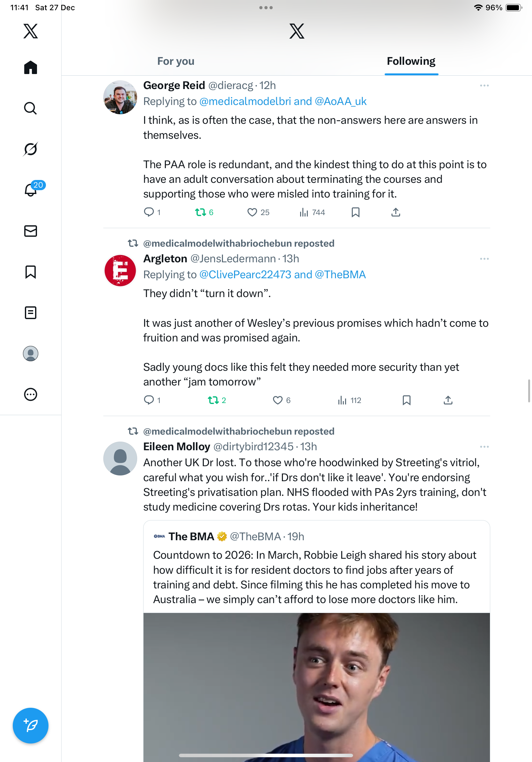
Task: Open the @TheBMA mention in Argleton's reply
Action: tap(340, 275)
